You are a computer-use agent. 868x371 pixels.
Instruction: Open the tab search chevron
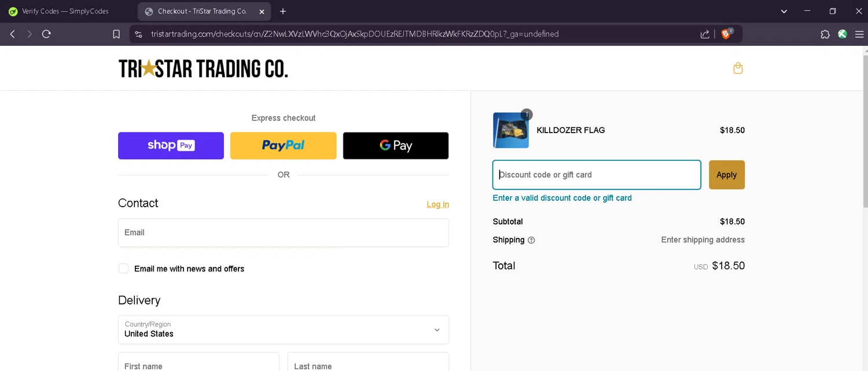click(x=784, y=11)
